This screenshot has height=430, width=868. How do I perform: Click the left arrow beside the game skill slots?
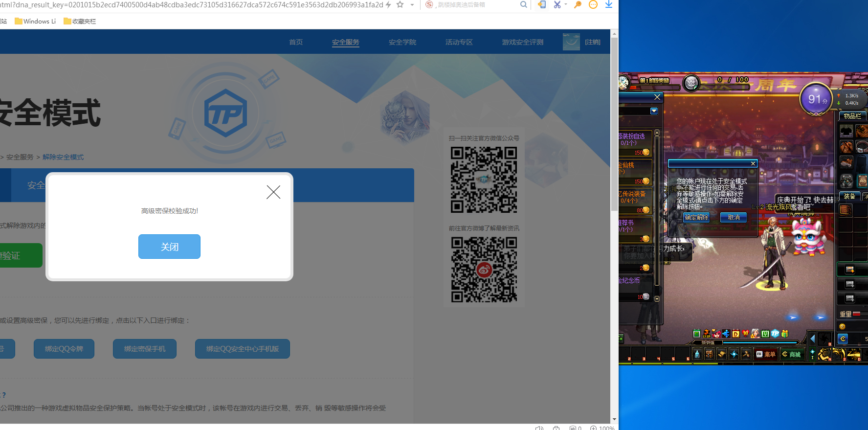tap(813, 339)
